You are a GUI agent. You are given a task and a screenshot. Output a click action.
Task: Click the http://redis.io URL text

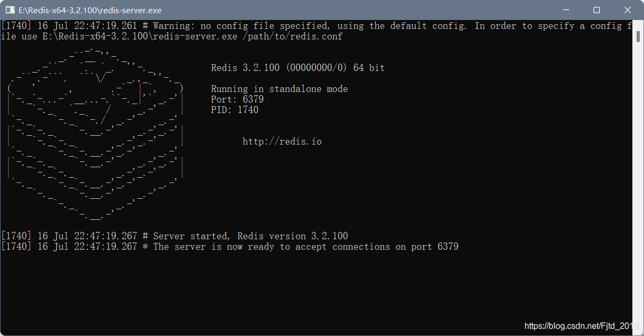282,141
